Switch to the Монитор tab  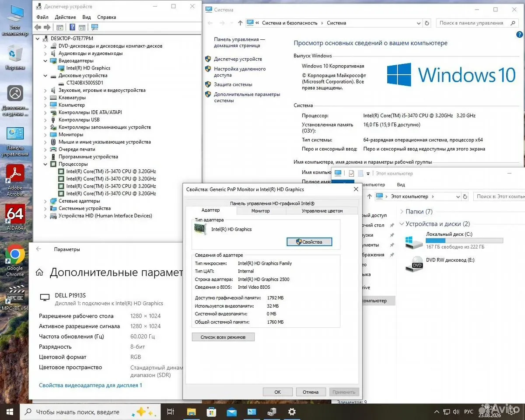pos(261,211)
